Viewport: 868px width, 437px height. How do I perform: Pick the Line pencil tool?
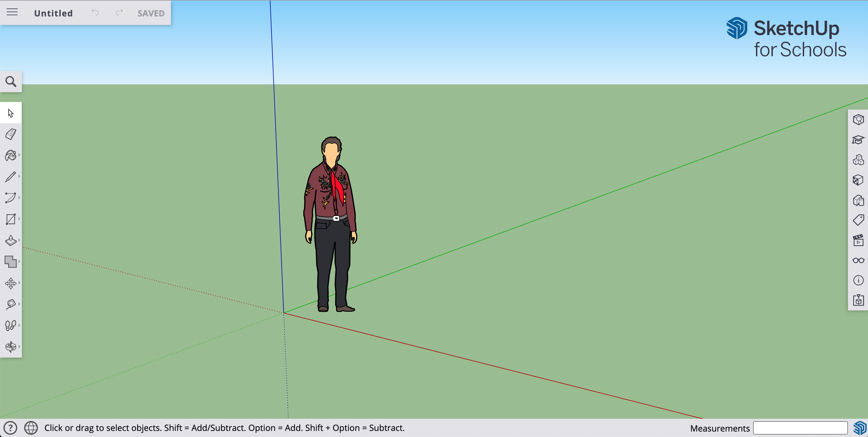10,177
